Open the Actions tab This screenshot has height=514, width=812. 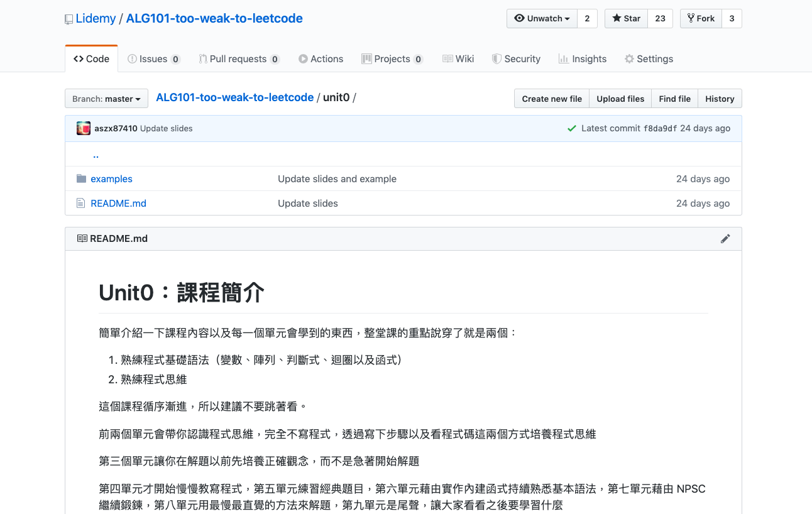click(321, 58)
